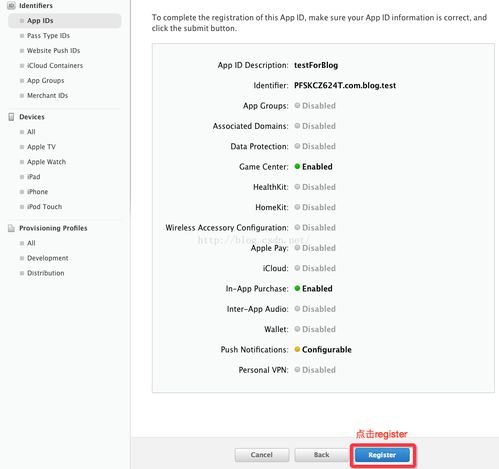Screen dimensions: 499x469
Task: Click the gray iCloud Disabled status dot
Action: pos(297,268)
